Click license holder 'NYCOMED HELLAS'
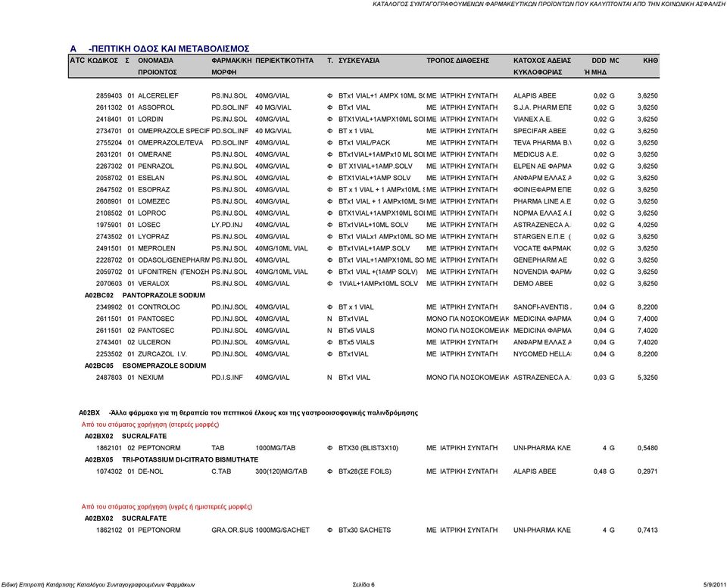 pos(542,354)
